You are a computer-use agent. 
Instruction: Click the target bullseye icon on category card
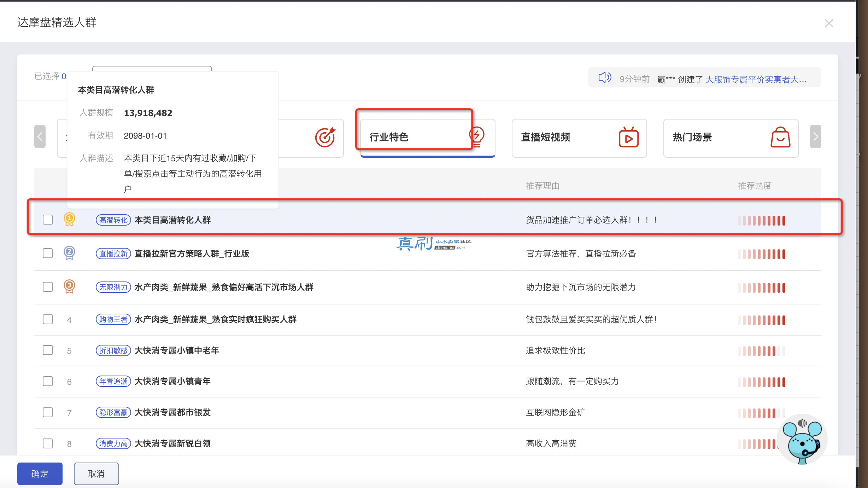click(x=325, y=137)
